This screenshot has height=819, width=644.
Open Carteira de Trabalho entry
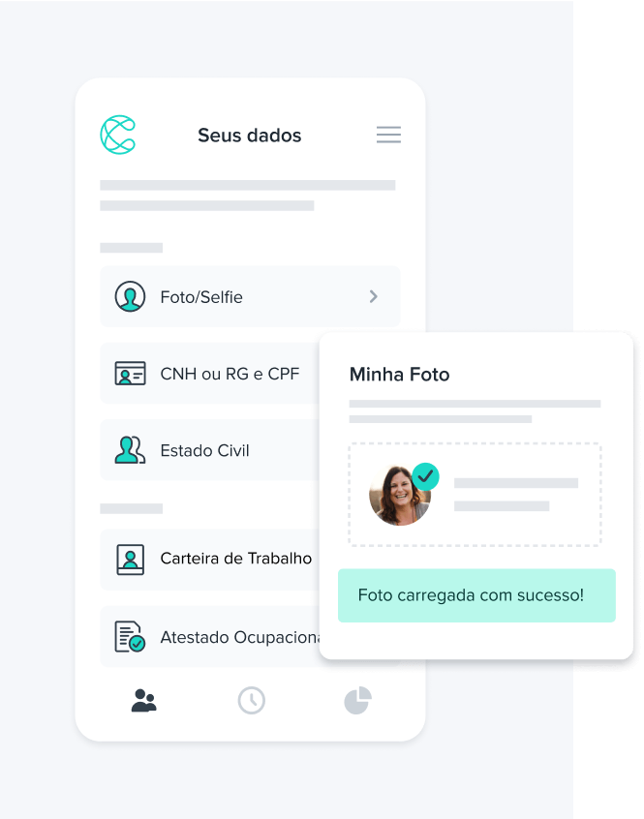(x=209, y=560)
